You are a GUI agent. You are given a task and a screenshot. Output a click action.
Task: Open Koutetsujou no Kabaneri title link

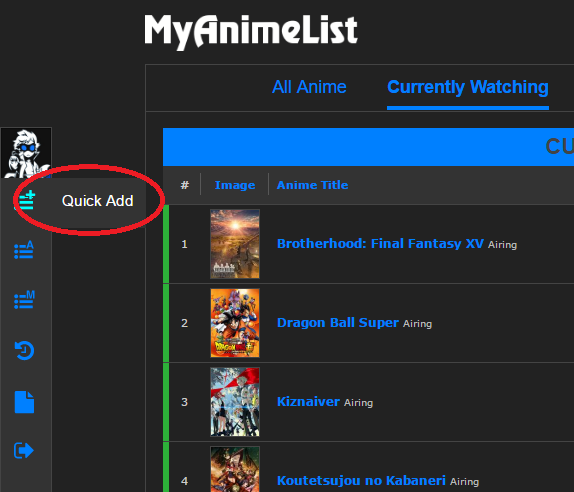click(361, 480)
